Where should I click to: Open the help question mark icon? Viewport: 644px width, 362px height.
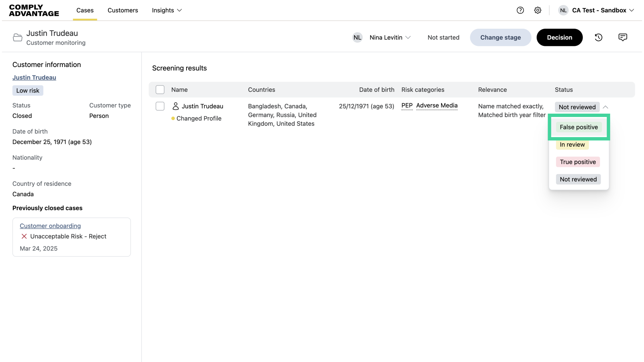click(x=520, y=10)
